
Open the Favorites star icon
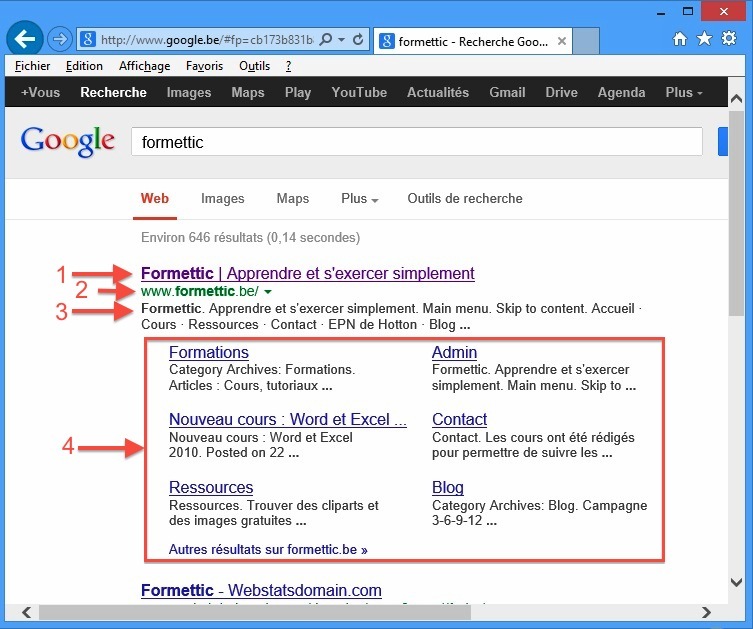pos(704,38)
